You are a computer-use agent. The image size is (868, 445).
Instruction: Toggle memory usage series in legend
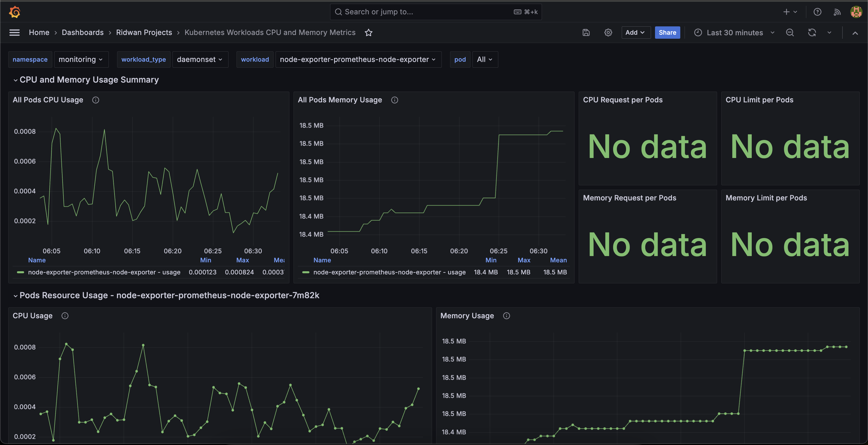(389, 272)
